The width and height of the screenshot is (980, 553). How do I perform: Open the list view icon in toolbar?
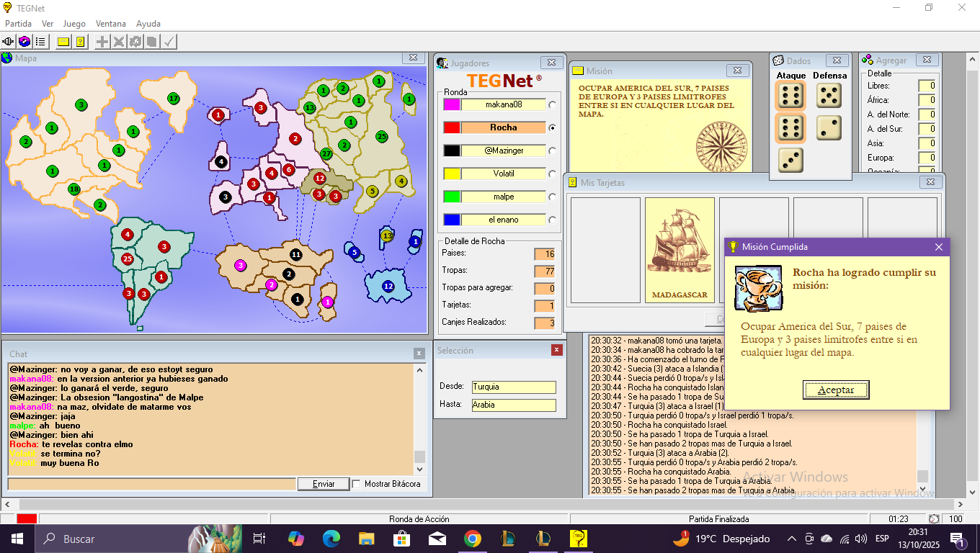[40, 42]
